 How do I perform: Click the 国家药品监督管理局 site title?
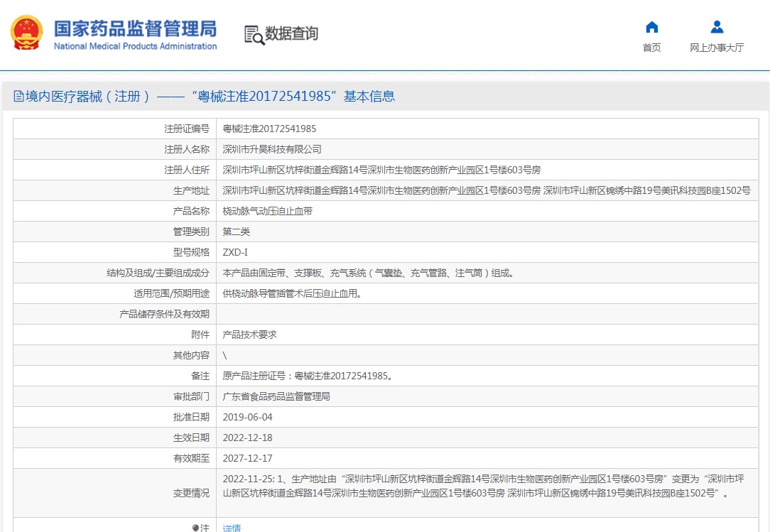point(135,28)
